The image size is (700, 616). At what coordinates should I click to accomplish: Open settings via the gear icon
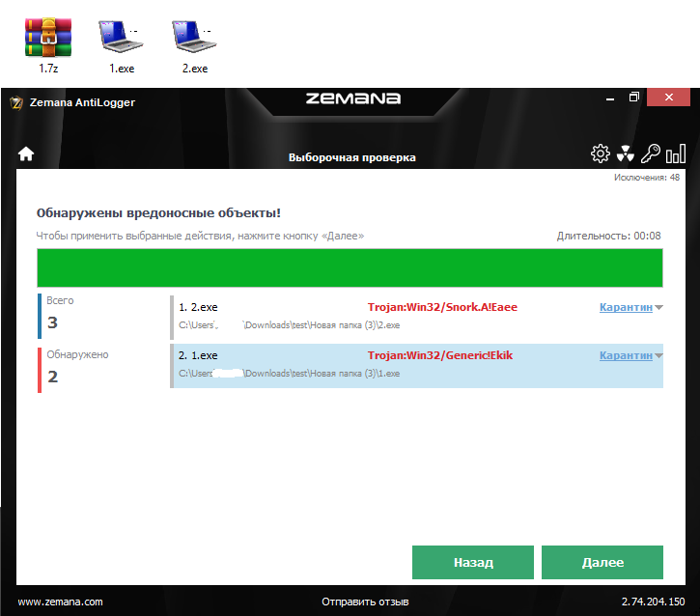tap(600, 154)
